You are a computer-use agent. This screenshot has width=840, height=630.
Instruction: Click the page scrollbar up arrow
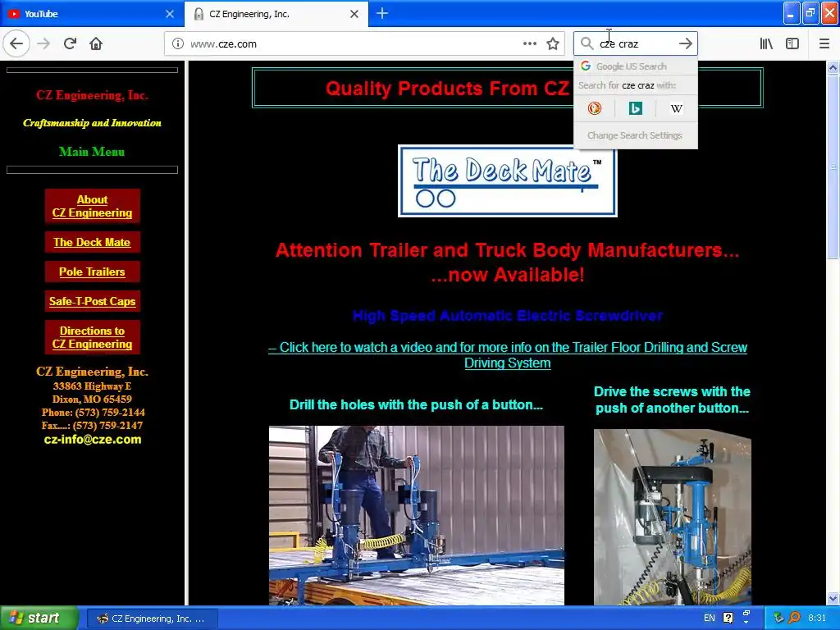pyautogui.click(x=833, y=67)
